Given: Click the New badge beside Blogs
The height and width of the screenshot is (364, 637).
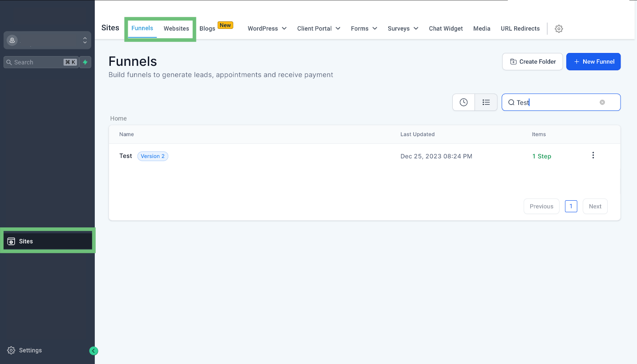Looking at the screenshot, I should coord(225,25).
